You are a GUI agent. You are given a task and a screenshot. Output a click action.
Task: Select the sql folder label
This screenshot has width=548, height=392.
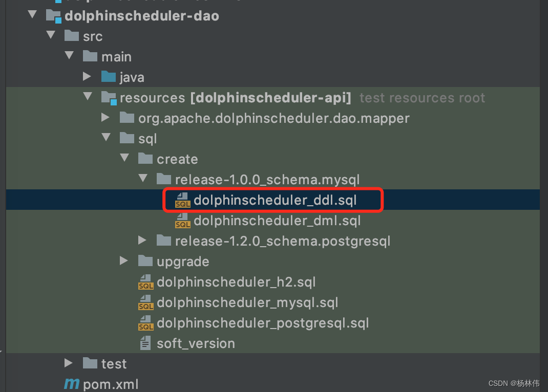147,139
